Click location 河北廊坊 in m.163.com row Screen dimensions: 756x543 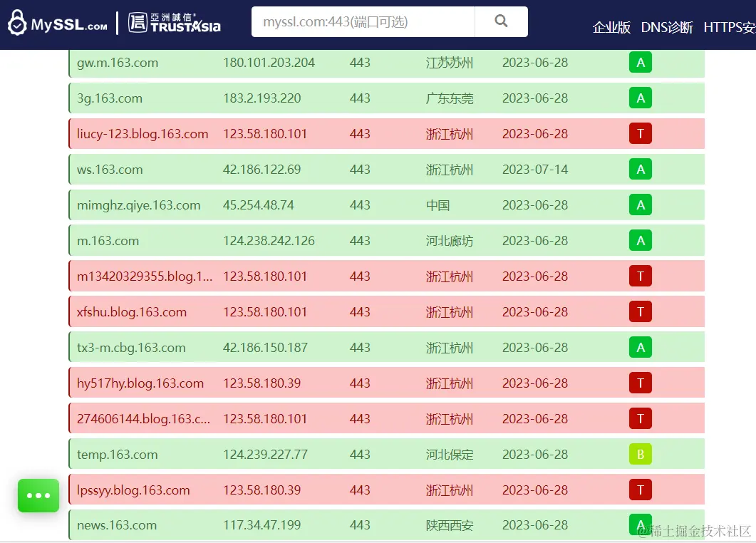point(450,241)
